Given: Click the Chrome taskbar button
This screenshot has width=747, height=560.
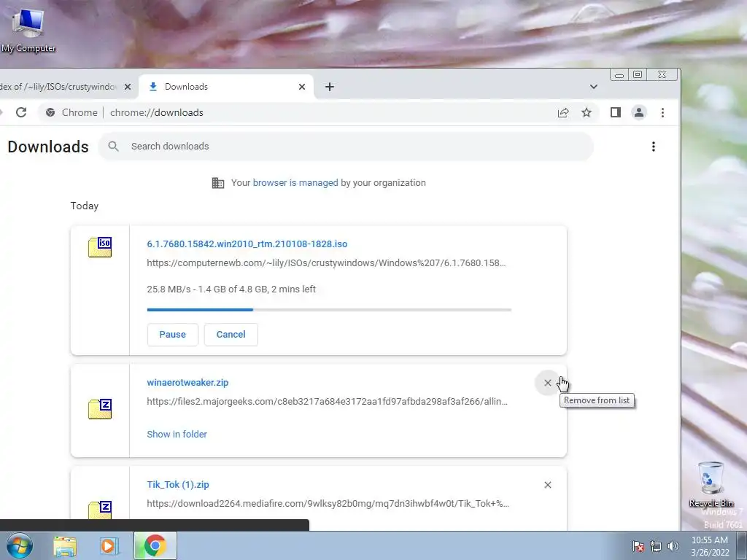Looking at the screenshot, I should pyautogui.click(x=155, y=545).
